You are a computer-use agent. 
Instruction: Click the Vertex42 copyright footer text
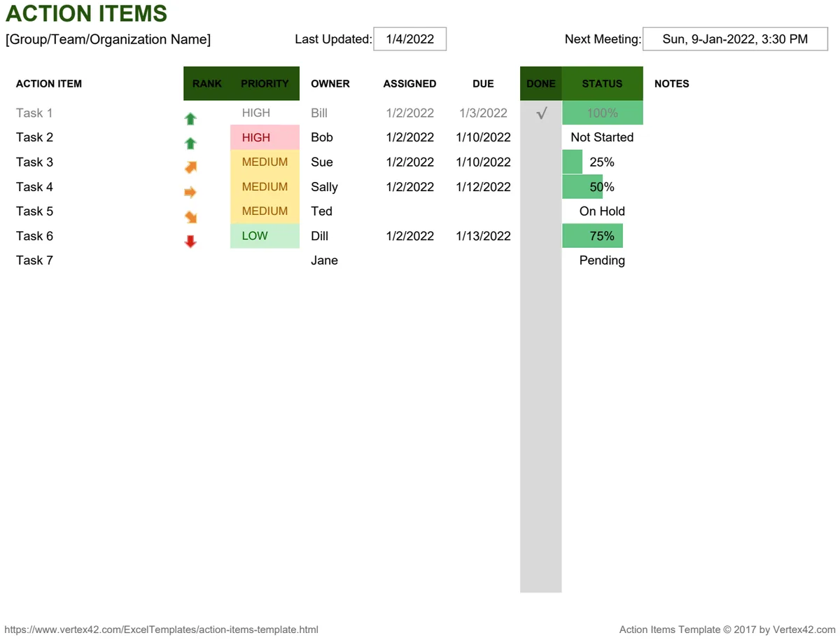point(727,629)
